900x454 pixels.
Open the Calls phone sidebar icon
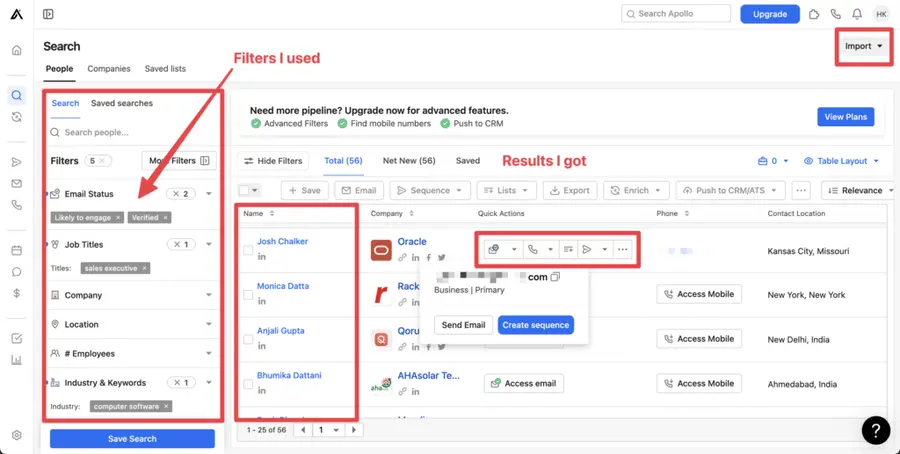click(17, 205)
